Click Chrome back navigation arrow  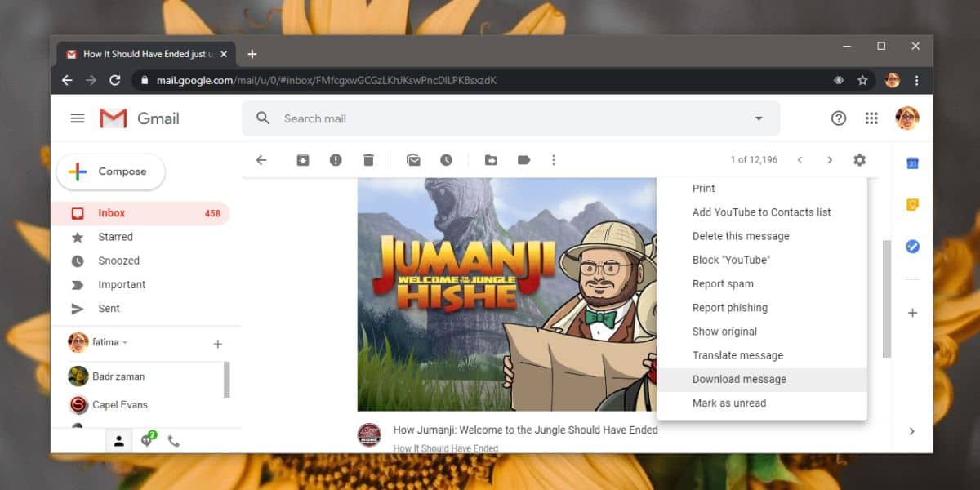tap(67, 80)
